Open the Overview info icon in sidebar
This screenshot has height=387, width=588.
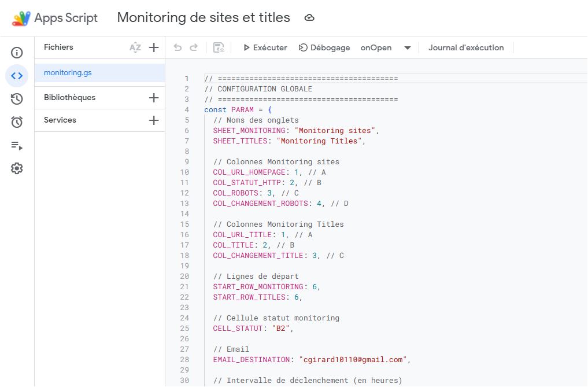click(x=17, y=53)
